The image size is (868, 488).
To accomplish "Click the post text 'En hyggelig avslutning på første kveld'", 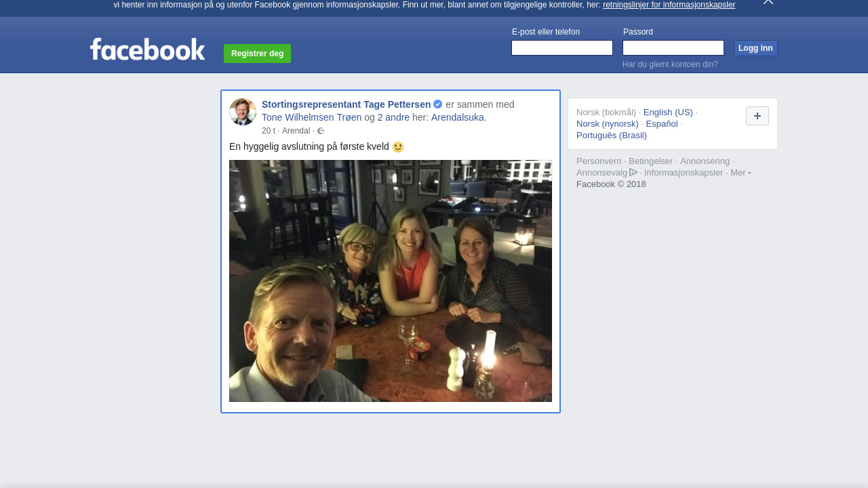I will click(x=309, y=147).
